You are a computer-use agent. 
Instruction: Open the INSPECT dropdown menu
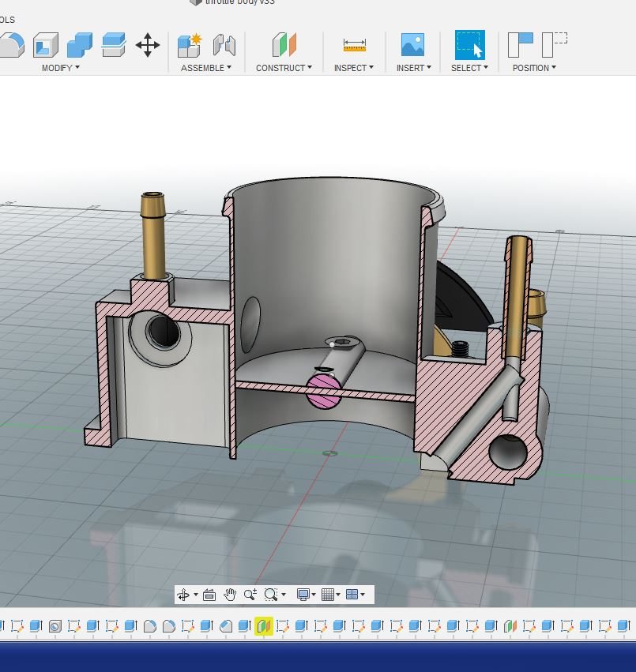coord(354,68)
